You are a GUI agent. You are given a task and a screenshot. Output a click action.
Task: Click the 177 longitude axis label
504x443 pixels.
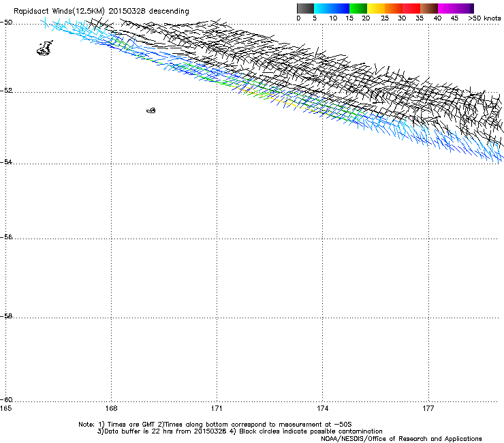428,408
